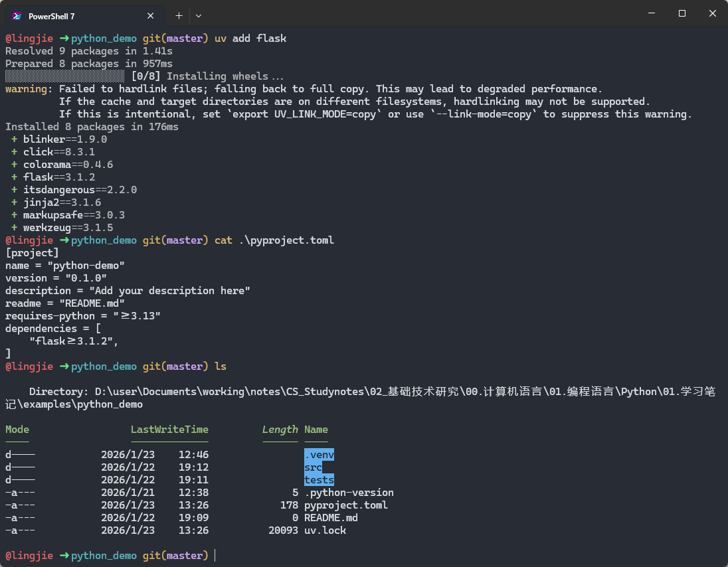Click the '12:46' time of .venv row
This screenshot has height=567, width=728.
click(x=193, y=455)
